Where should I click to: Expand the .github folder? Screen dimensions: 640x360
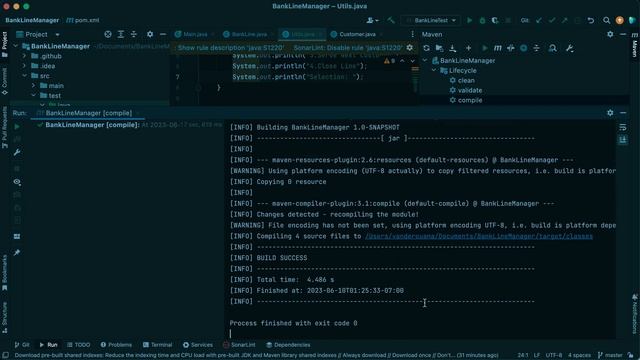click(24, 56)
